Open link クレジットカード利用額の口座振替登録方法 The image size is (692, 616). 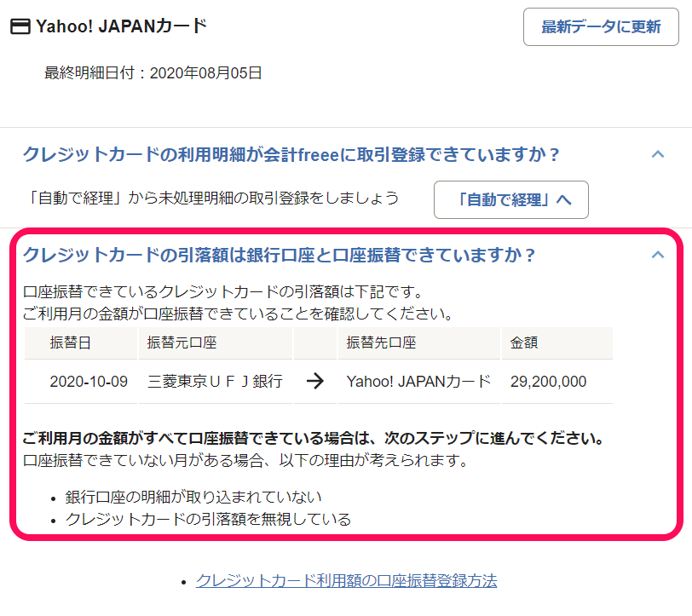[347, 580]
